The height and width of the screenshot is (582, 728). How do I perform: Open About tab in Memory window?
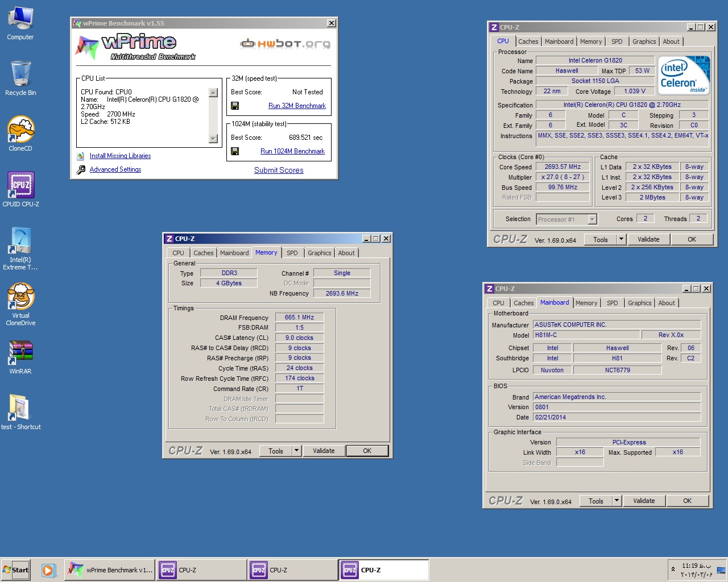coord(346,253)
